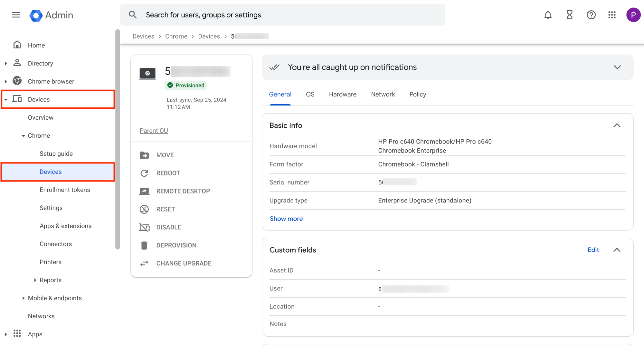Expand the Mobile & endpoints arrow
The image size is (644, 346).
23,298
